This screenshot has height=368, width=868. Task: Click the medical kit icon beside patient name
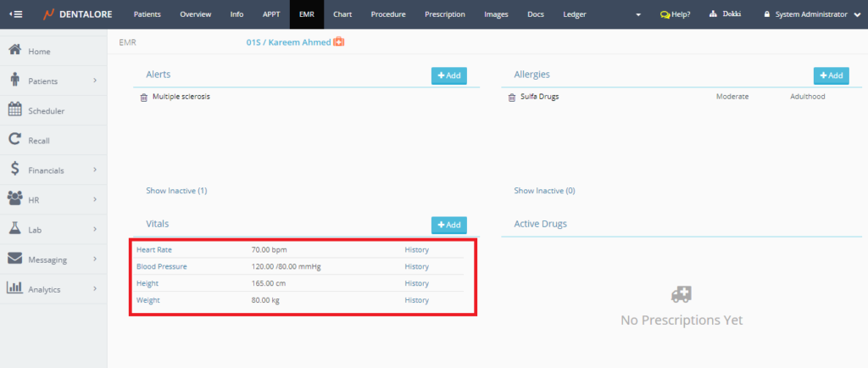coord(339,42)
